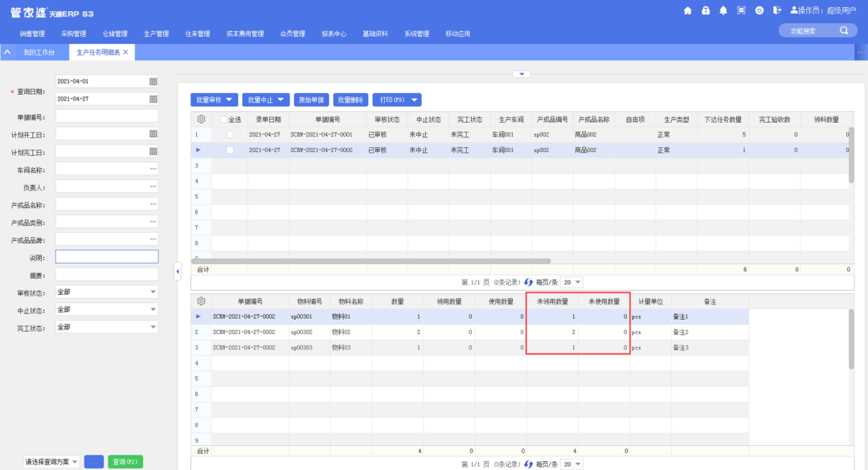This screenshot has height=470, width=868.
Task: Open calendar for planned start date field
Action: [153, 134]
